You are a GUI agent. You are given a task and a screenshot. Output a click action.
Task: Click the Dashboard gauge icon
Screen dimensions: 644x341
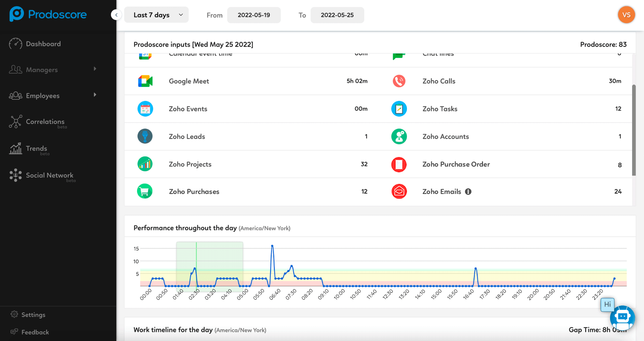(15, 44)
